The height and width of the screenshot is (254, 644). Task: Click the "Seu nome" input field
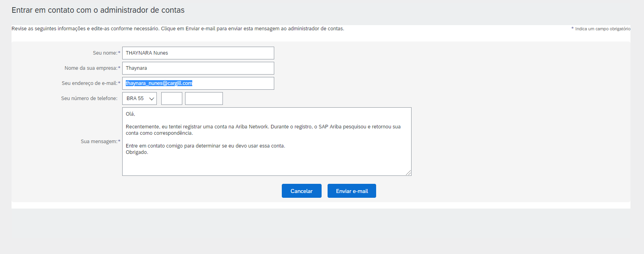pos(198,53)
